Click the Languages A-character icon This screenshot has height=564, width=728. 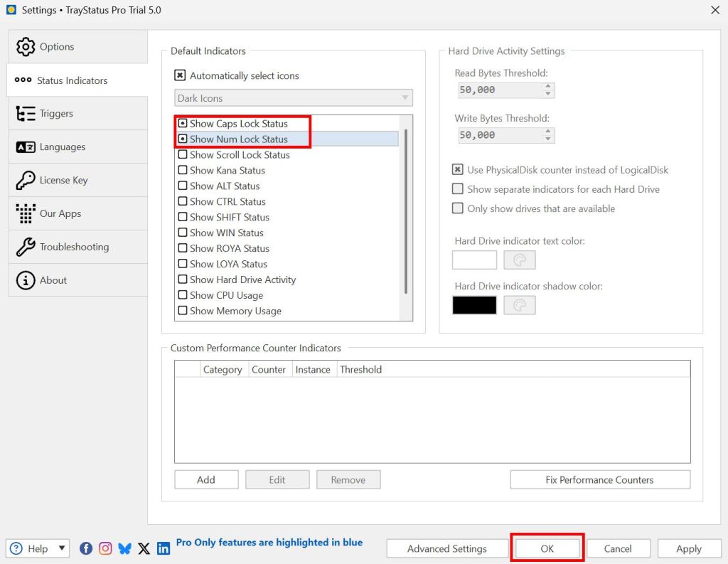pos(26,147)
